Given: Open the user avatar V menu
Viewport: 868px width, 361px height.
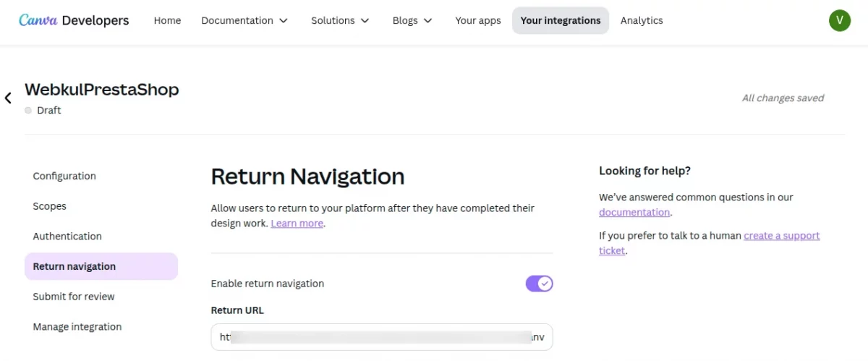Looking at the screenshot, I should coord(839,20).
